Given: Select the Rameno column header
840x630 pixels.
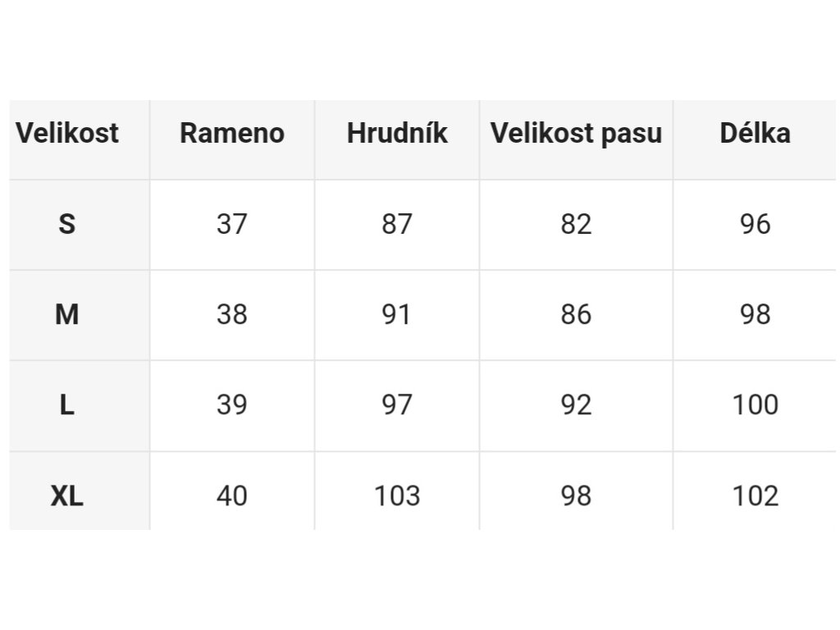Looking at the screenshot, I should 232,133.
